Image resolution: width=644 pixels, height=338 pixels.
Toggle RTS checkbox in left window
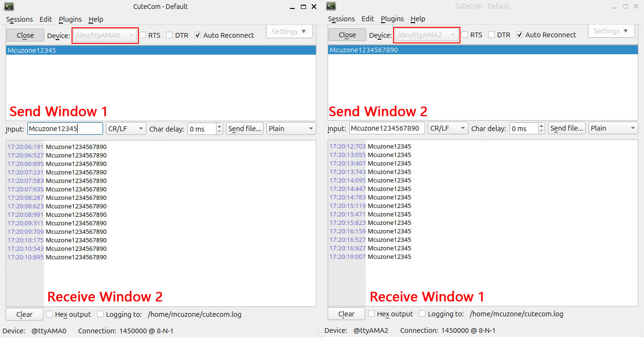click(x=143, y=35)
